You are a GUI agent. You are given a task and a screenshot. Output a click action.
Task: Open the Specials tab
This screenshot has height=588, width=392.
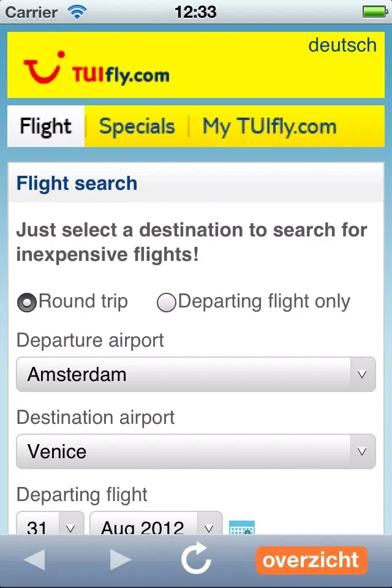coord(137,127)
